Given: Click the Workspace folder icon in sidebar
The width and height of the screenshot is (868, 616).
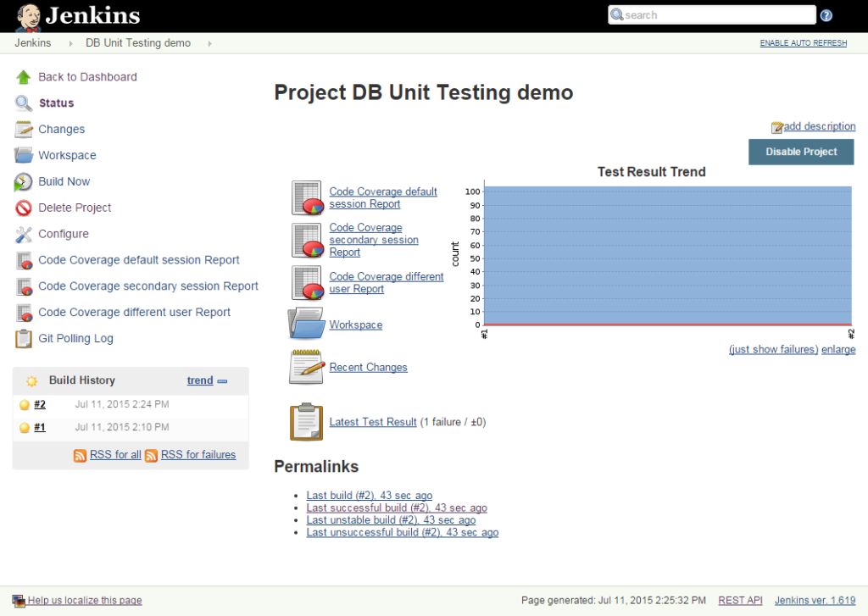Looking at the screenshot, I should (23, 155).
